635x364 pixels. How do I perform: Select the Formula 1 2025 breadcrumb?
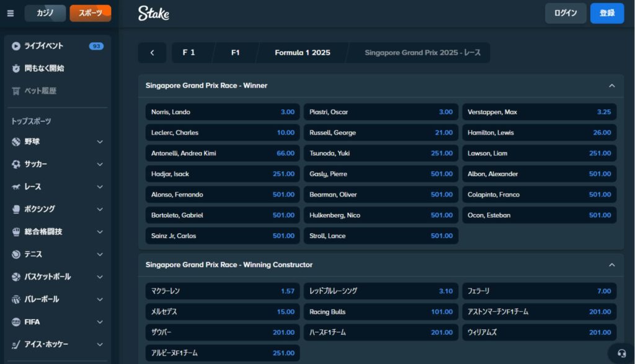coord(303,53)
